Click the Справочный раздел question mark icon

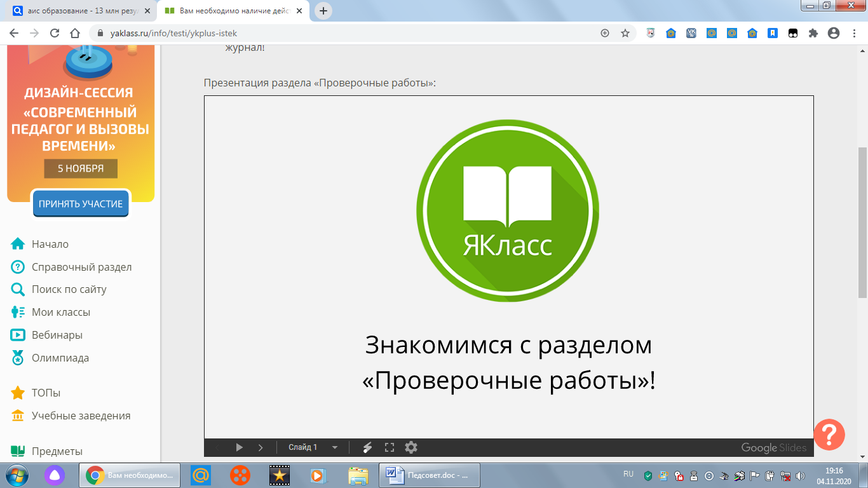point(18,267)
